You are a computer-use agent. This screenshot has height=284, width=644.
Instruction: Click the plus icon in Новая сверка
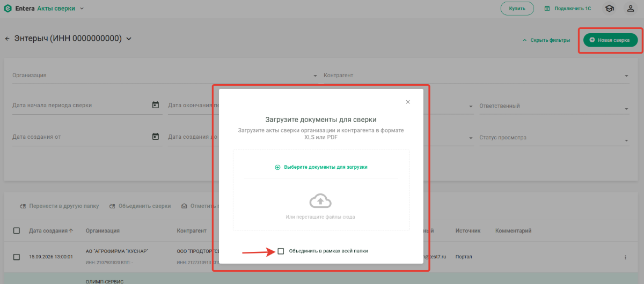(x=592, y=40)
